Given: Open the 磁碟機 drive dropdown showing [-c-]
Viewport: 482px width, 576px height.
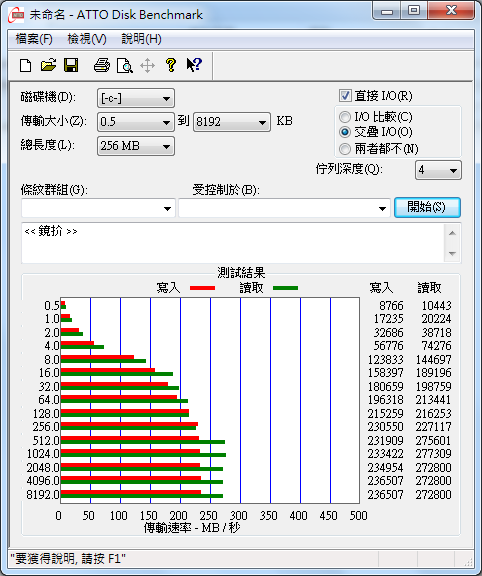Looking at the screenshot, I should click(136, 98).
